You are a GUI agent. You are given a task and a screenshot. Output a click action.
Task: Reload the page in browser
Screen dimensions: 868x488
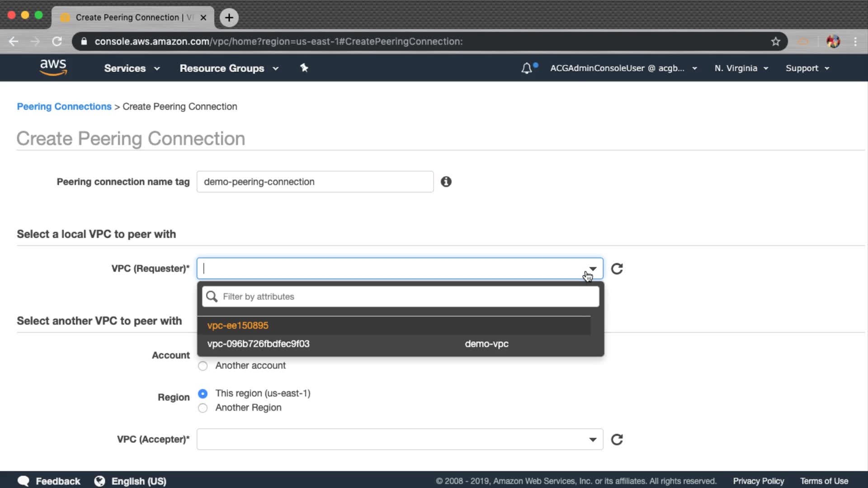(57, 42)
